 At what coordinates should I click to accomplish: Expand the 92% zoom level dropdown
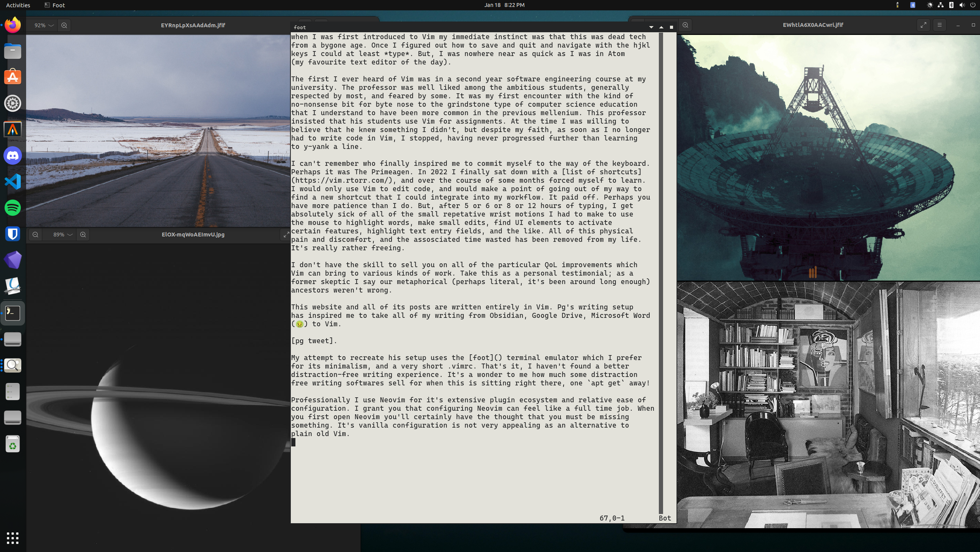44,25
